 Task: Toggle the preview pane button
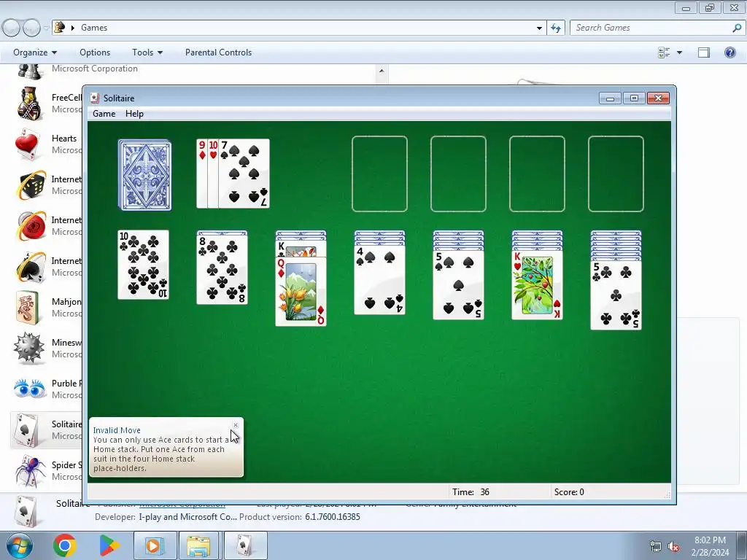click(704, 52)
